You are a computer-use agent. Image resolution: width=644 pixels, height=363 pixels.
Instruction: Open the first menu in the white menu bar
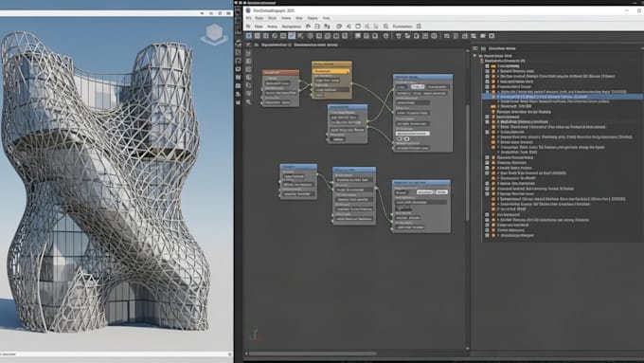coord(248,18)
